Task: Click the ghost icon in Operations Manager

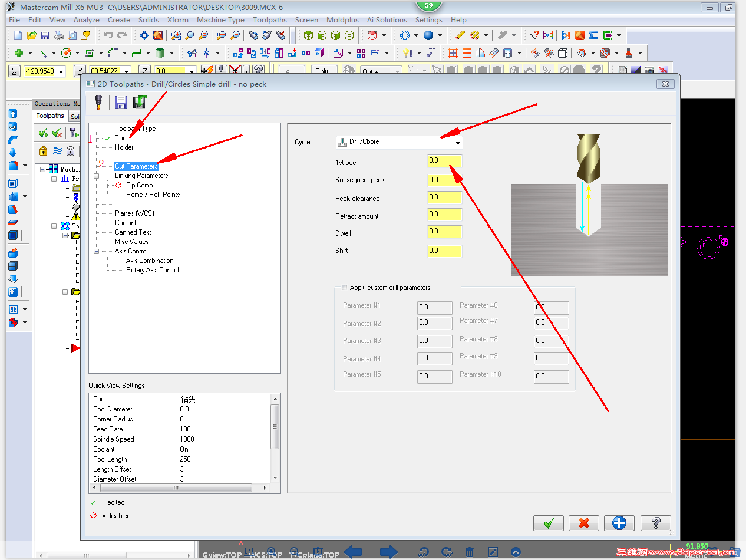Action: tap(71, 151)
